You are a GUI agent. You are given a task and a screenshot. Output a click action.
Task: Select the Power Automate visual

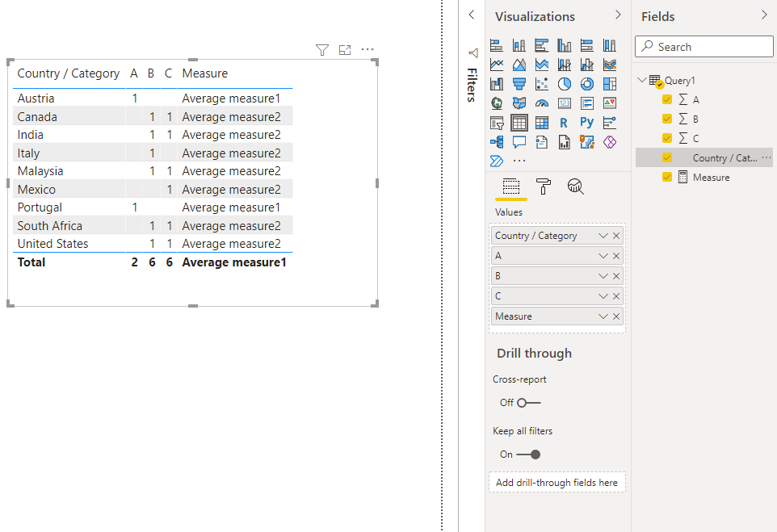tap(497, 161)
